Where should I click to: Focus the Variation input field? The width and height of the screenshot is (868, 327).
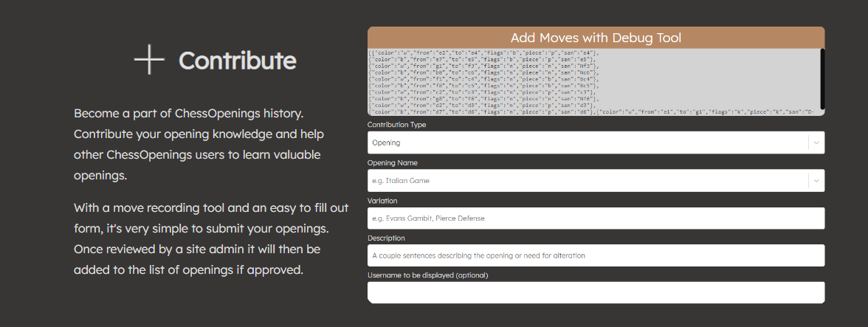596,218
